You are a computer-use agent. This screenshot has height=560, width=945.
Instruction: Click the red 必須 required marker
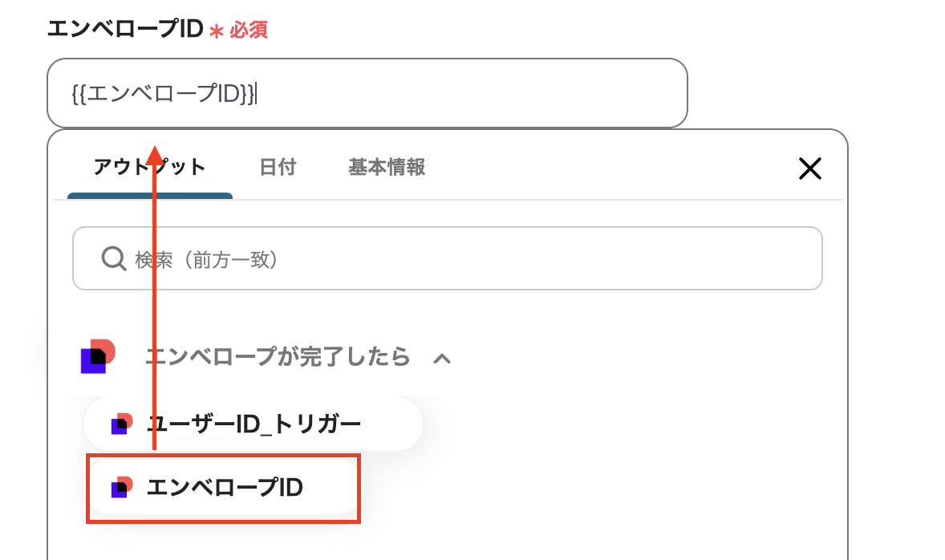(x=249, y=30)
